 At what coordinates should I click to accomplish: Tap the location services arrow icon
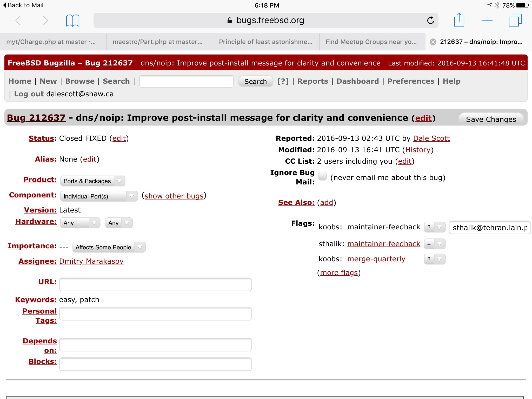(x=489, y=5)
